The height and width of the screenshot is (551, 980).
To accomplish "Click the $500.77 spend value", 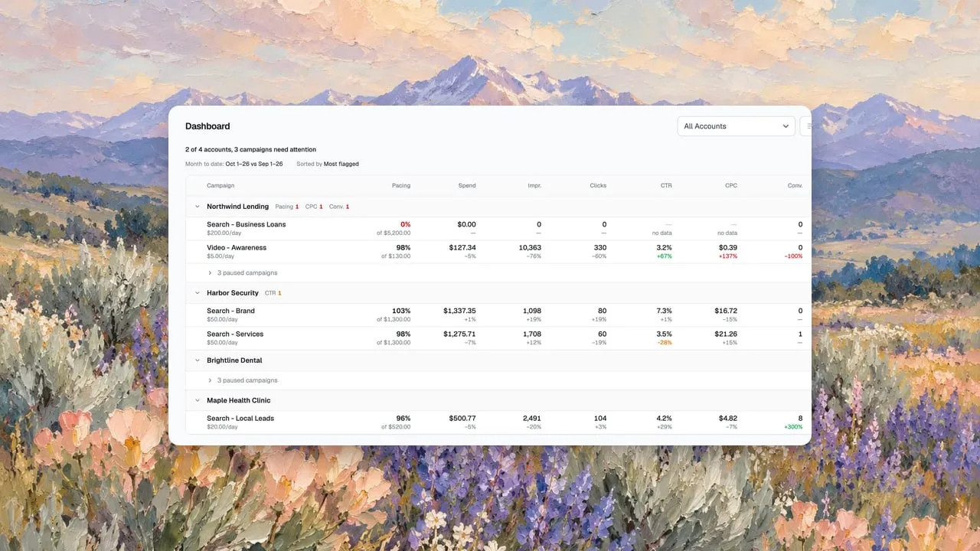I will tap(462, 419).
